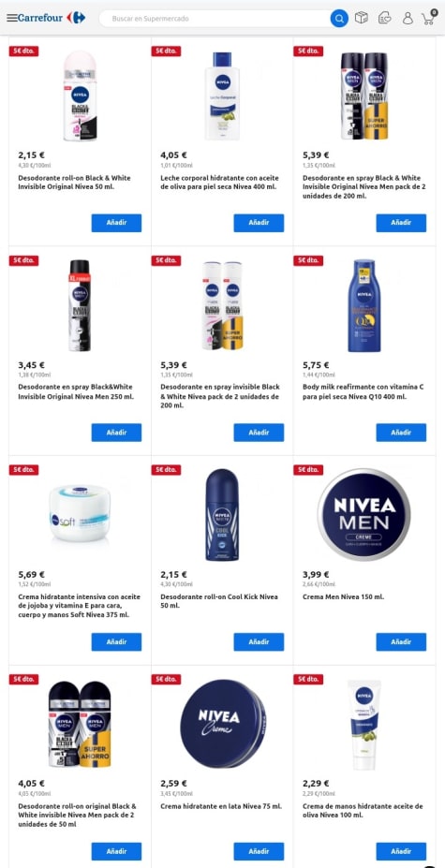Add Body milk reafirmante Q10 400 ml
Screen dimensions: 445x868
pos(401,433)
